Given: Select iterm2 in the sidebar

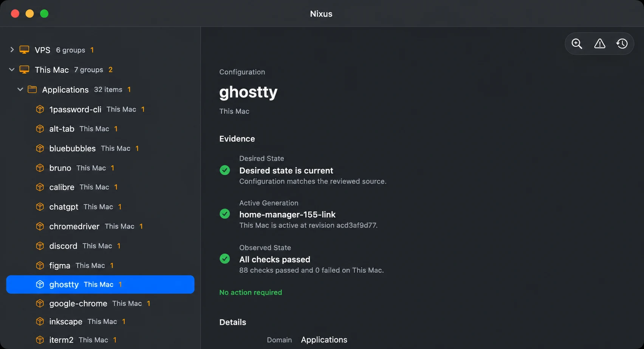Looking at the screenshot, I should click(100, 340).
